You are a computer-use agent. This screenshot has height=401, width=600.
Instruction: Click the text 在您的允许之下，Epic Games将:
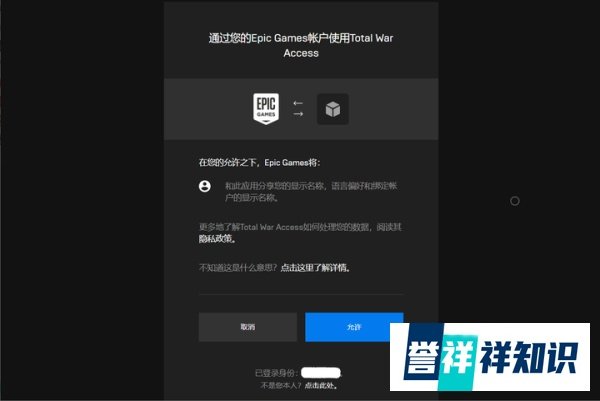[259, 163]
